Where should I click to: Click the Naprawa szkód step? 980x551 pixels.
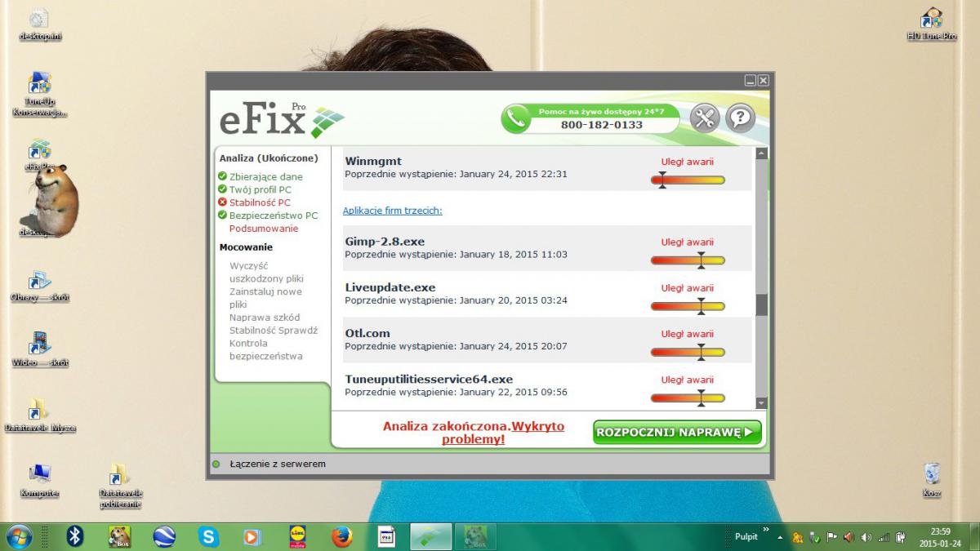265,318
